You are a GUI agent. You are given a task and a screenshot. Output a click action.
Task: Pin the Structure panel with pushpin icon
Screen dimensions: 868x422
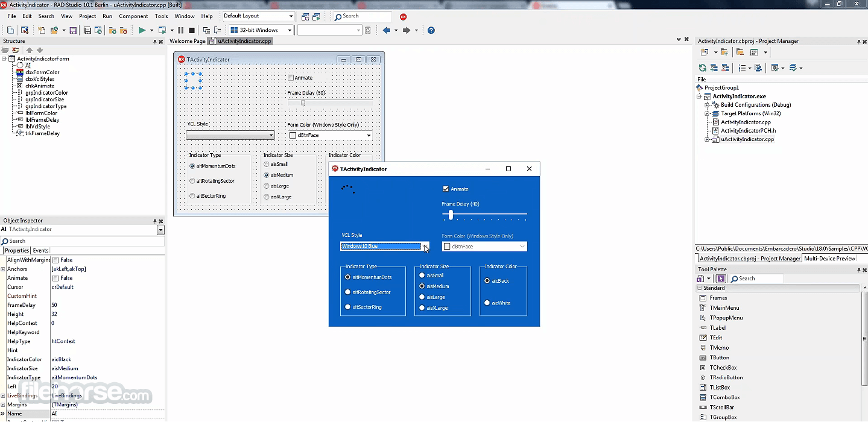(155, 42)
